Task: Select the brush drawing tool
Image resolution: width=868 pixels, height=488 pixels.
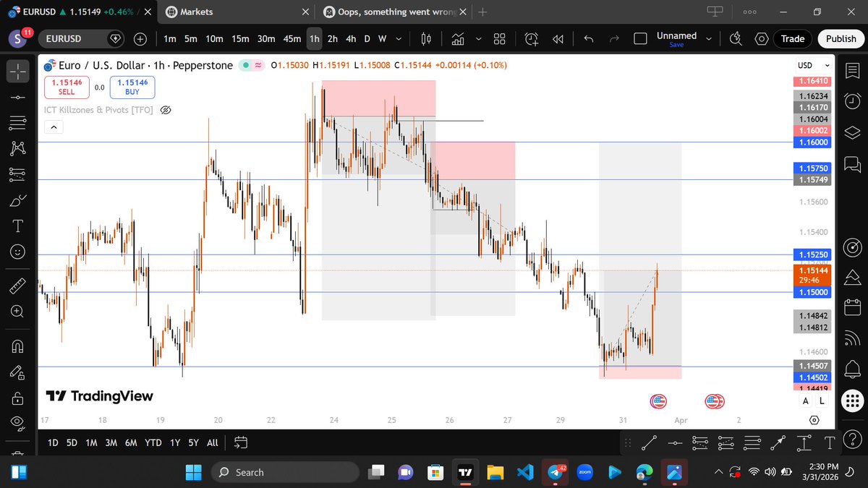Action: tap(18, 200)
